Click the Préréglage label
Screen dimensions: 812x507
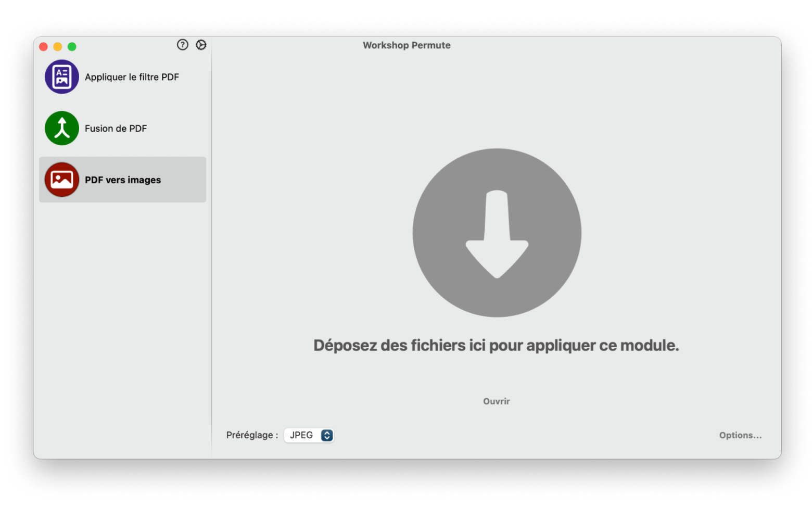pyautogui.click(x=252, y=435)
